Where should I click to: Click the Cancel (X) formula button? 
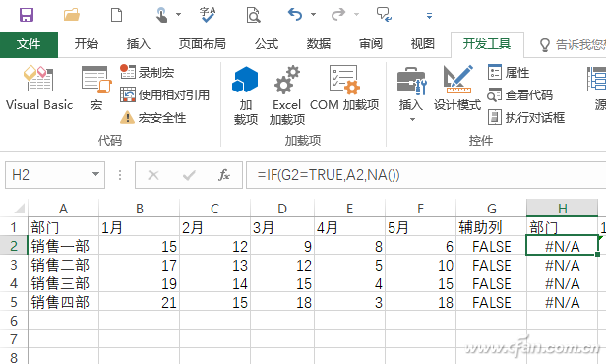[x=153, y=175]
